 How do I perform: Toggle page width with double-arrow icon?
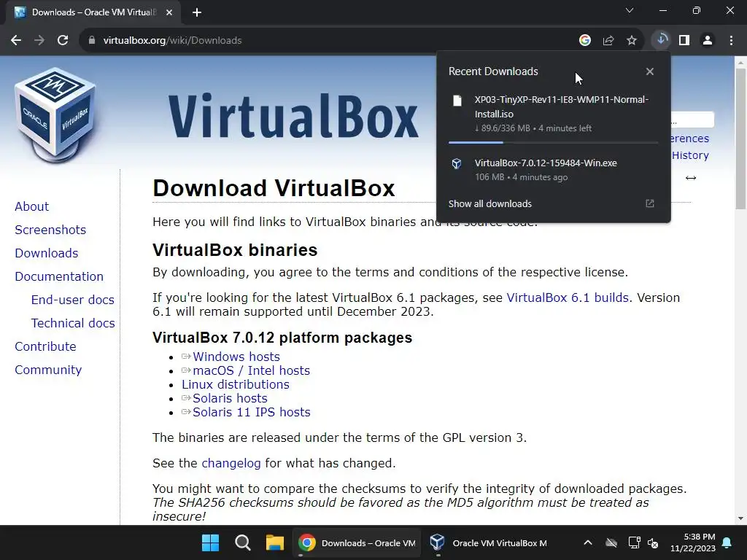tap(691, 178)
